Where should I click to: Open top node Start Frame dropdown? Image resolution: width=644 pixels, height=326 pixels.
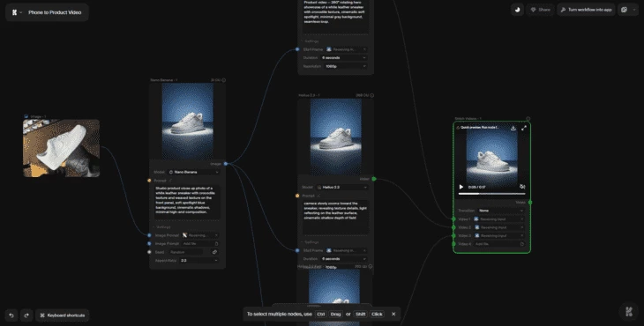(x=346, y=49)
